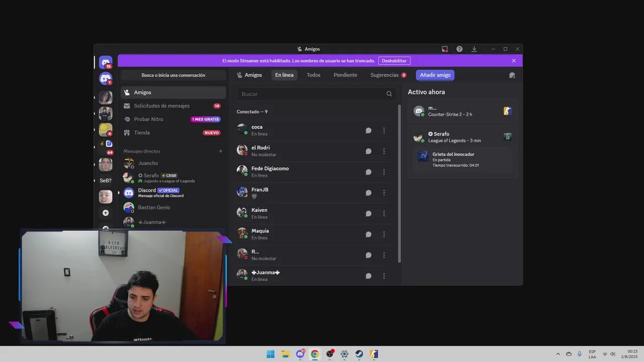The image size is (644, 362).
Task: Select Amigos in the left panel
Action: [173, 93]
